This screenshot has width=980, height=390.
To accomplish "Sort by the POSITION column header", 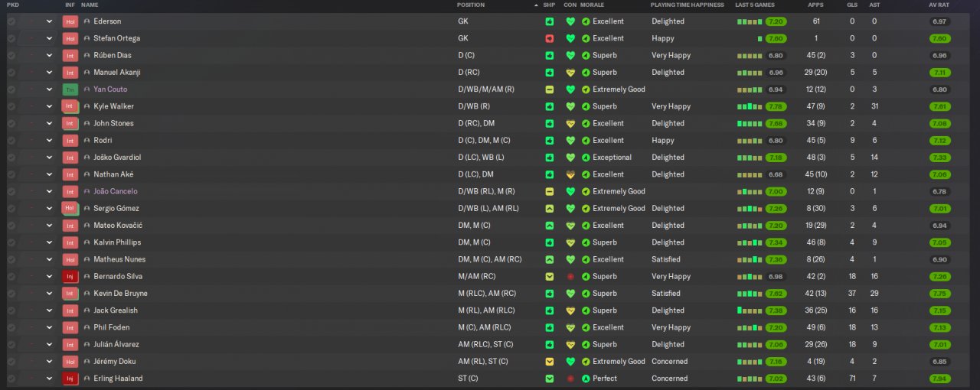I will [470, 5].
